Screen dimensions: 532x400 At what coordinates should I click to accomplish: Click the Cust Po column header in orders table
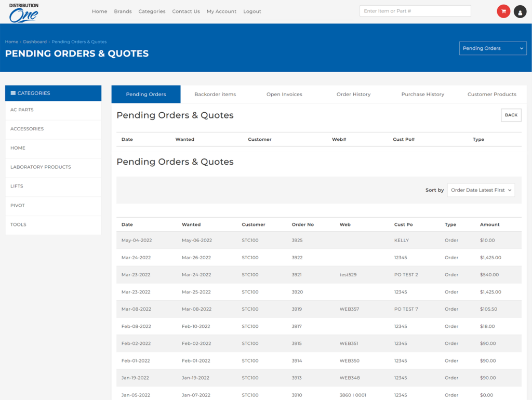pos(403,224)
